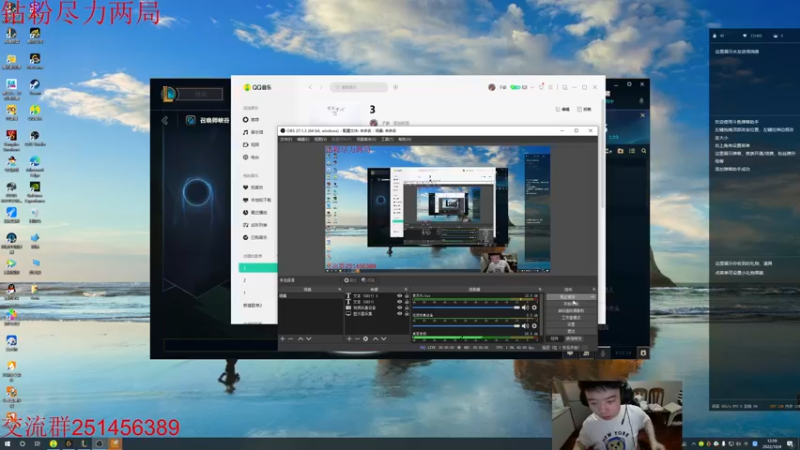Pop out the OBS sources dock
This screenshot has width=800, height=450.
(406, 289)
